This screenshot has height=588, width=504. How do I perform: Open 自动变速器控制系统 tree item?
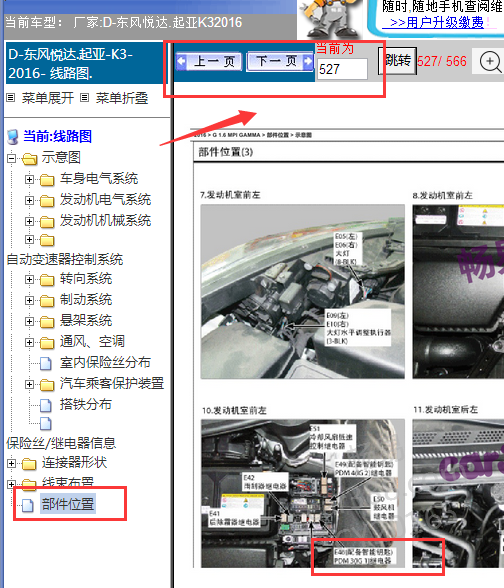coord(64,260)
